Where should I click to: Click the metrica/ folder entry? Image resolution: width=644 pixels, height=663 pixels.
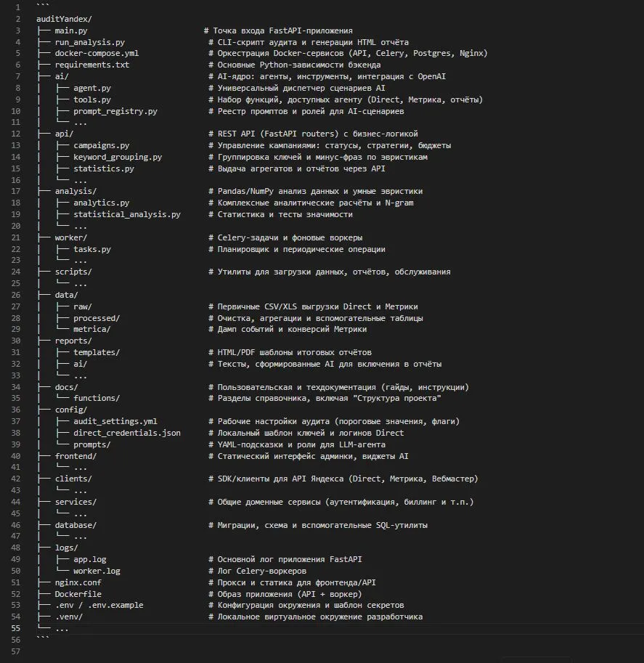[92, 329]
